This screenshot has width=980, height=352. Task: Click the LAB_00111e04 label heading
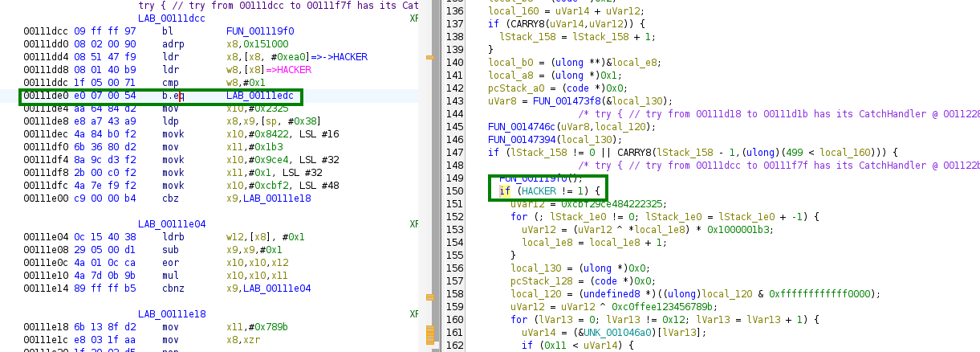point(171,223)
